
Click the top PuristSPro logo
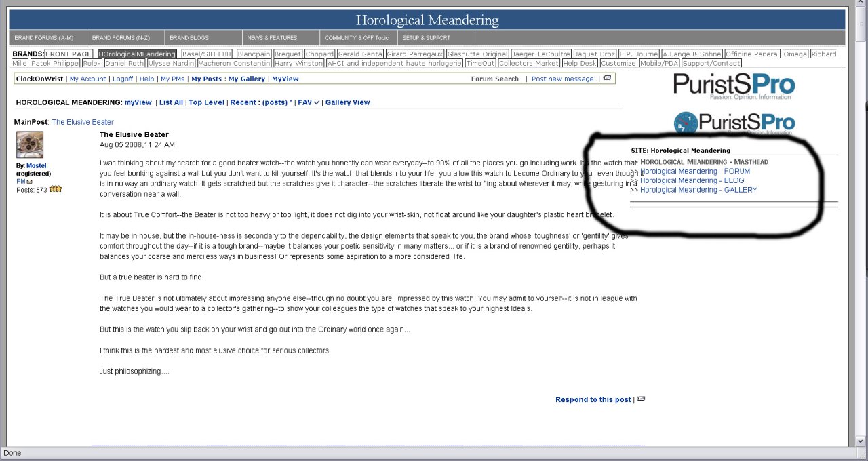click(x=734, y=87)
